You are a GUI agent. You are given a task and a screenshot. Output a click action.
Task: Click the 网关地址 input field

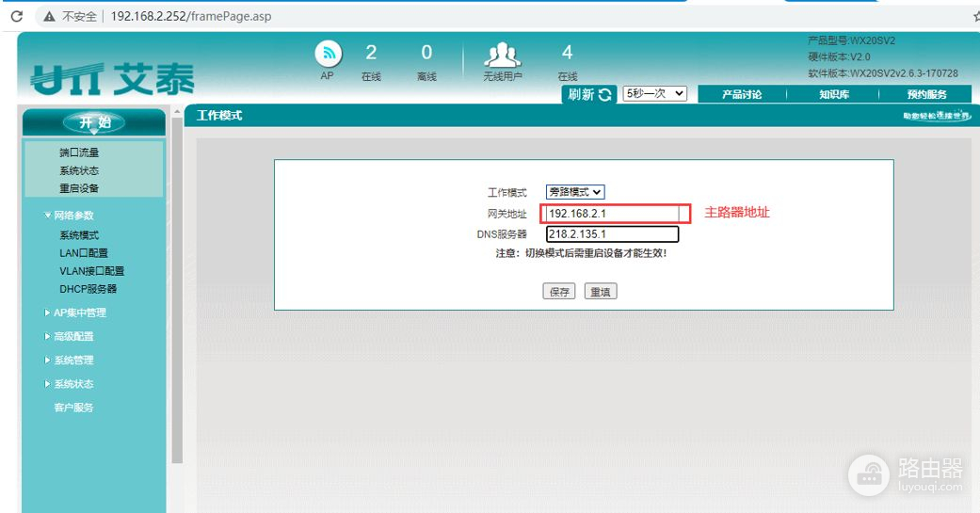pos(613,214)
